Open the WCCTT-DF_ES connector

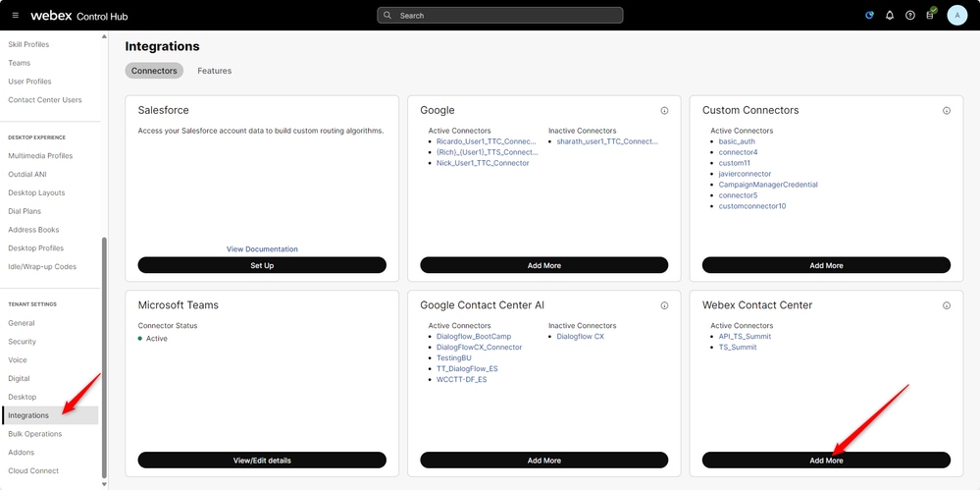click(x=461, y=379)
